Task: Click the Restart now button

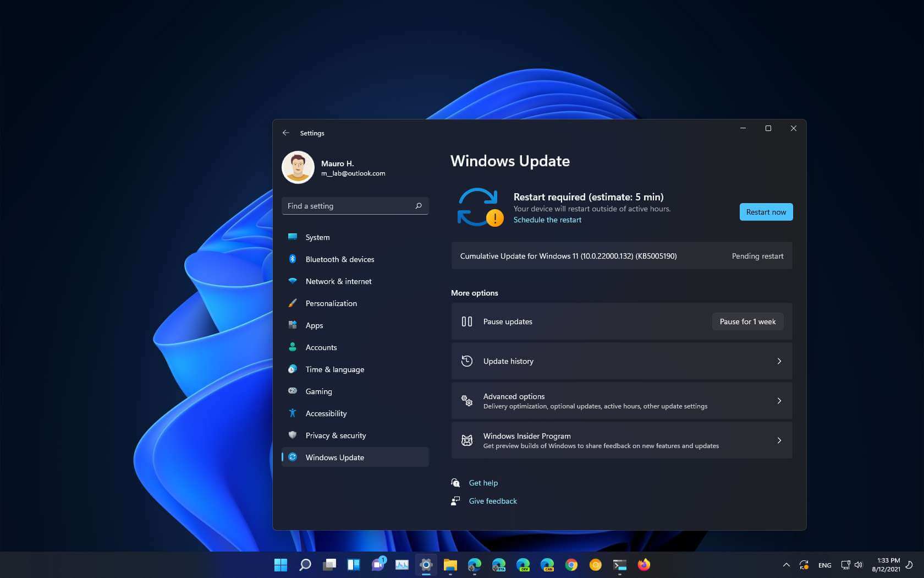Action: (x=766, y=212)
